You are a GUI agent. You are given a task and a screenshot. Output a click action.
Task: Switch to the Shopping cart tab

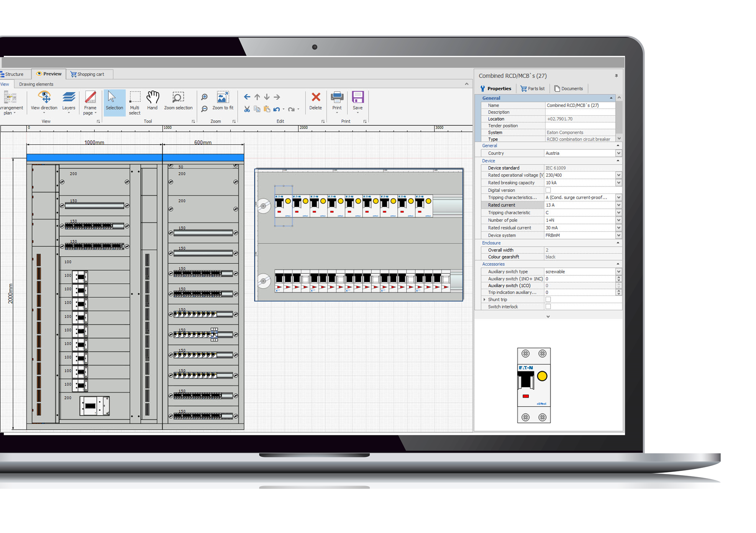tap(88, 74)
